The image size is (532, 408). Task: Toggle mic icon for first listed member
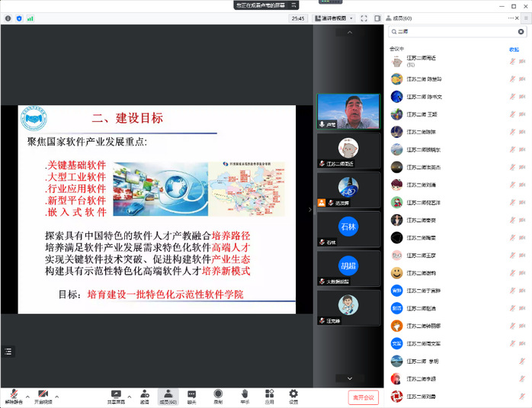[x=513, y=61]
